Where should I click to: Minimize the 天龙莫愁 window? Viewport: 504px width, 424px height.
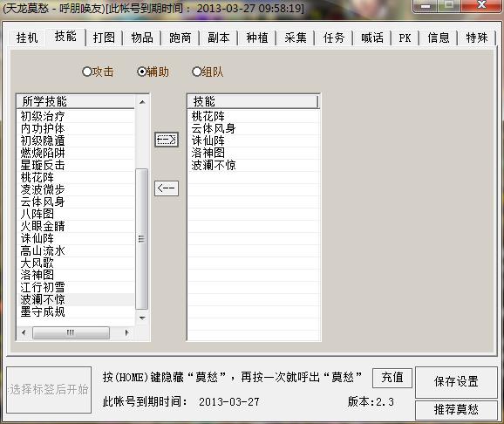(425, 5)
